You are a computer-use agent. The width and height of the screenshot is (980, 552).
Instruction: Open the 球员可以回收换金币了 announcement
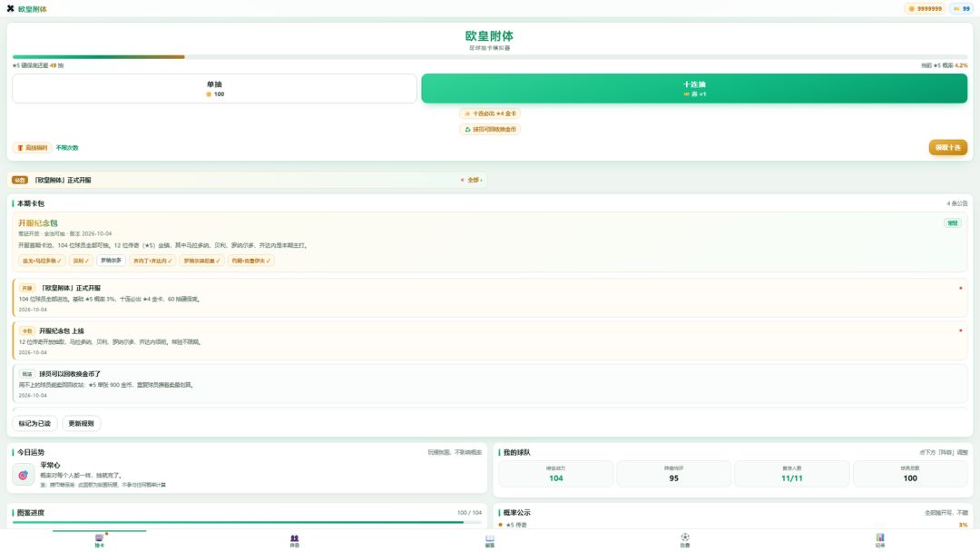[x=490, y=384]
